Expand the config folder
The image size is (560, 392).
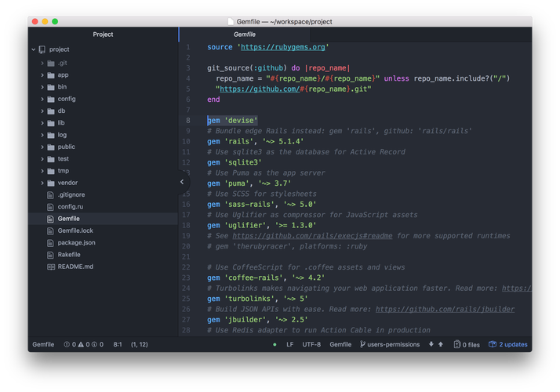pos(42,99)
